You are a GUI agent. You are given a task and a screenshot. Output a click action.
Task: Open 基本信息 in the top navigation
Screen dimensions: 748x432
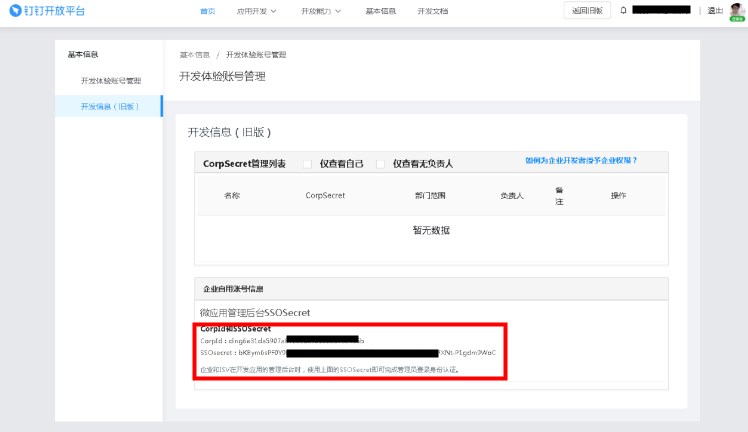381,11
